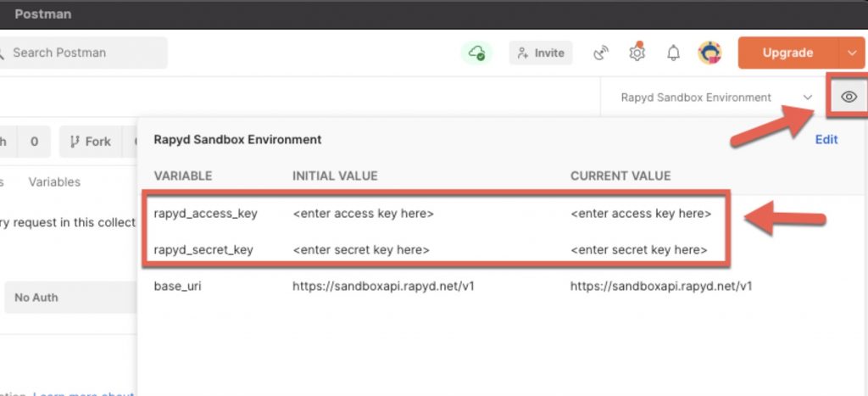The height and width of the screenshot is (396, 868).
Task: Open the notifications bell
Action: pyautogui.click(x=673, y=53)
